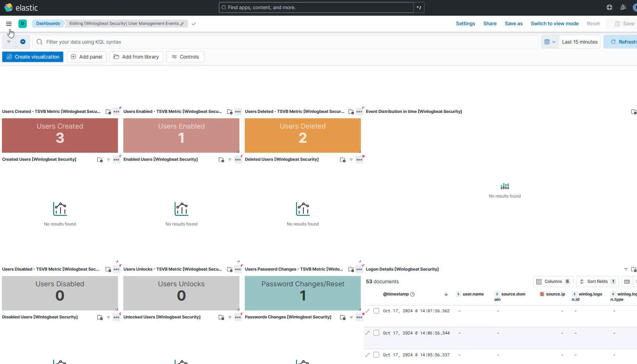
Task: Expand the 14:07:56.362 document row
Action: tap(367, 311)
